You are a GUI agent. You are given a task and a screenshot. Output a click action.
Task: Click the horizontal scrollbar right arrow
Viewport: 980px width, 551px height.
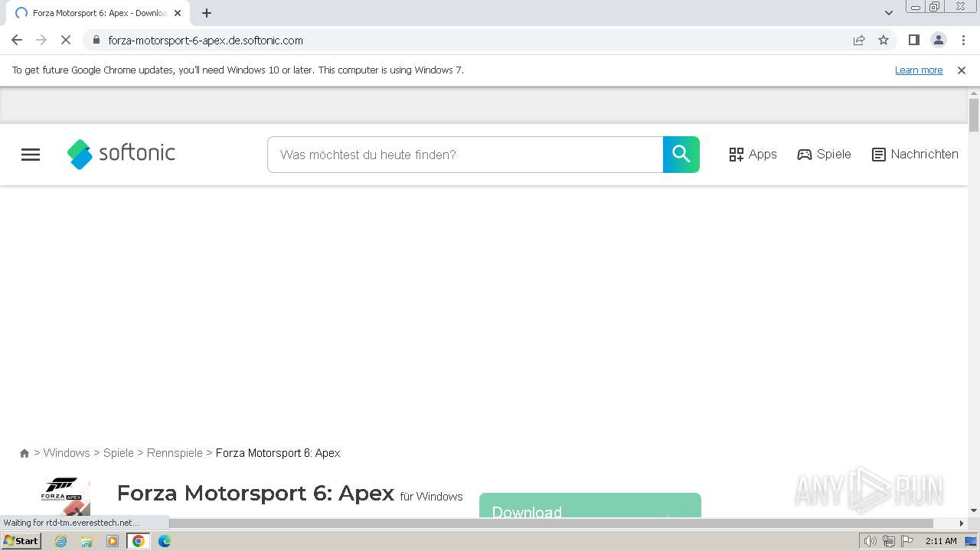tap(962, 523)
